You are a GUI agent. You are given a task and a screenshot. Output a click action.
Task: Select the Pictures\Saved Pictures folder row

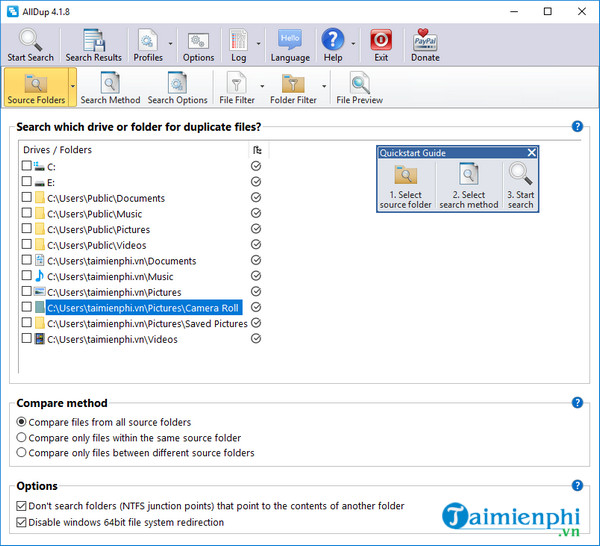(147, 324)
